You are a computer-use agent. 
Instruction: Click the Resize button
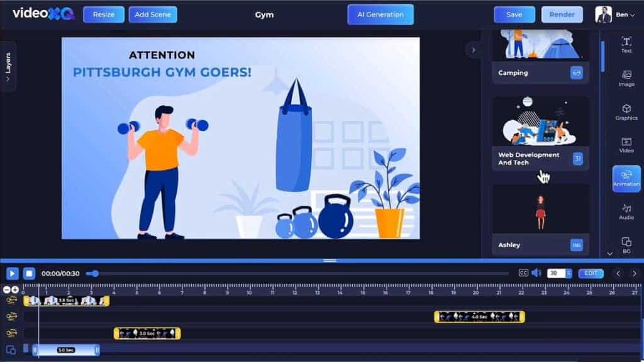coord(104,14)
